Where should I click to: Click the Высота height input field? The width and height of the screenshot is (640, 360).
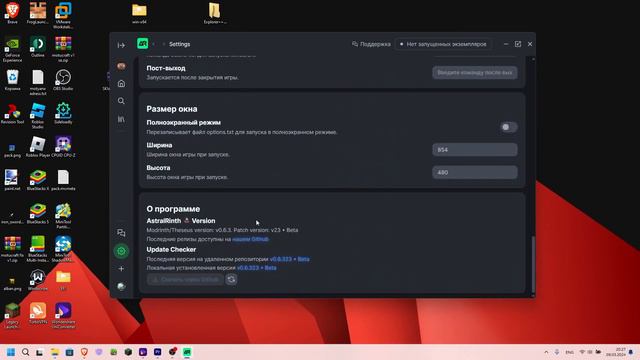475,172
